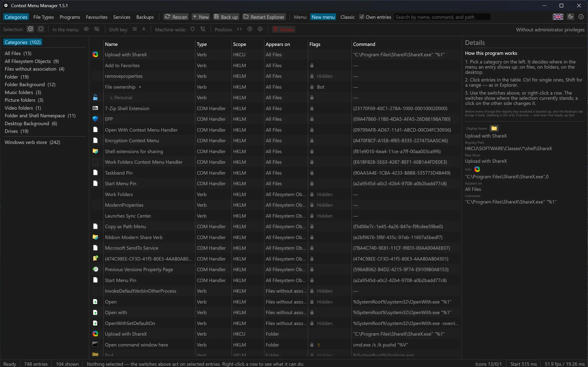Click the lock flag on Add to Favorites row
Image resolution: width=588 pixels, height=367 pixels.
pyautogui.click(x=312, y=65)
